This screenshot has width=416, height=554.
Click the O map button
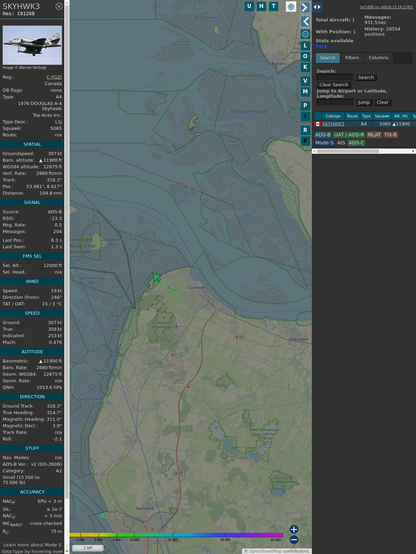pyautogui.click(x=305, y=56)
